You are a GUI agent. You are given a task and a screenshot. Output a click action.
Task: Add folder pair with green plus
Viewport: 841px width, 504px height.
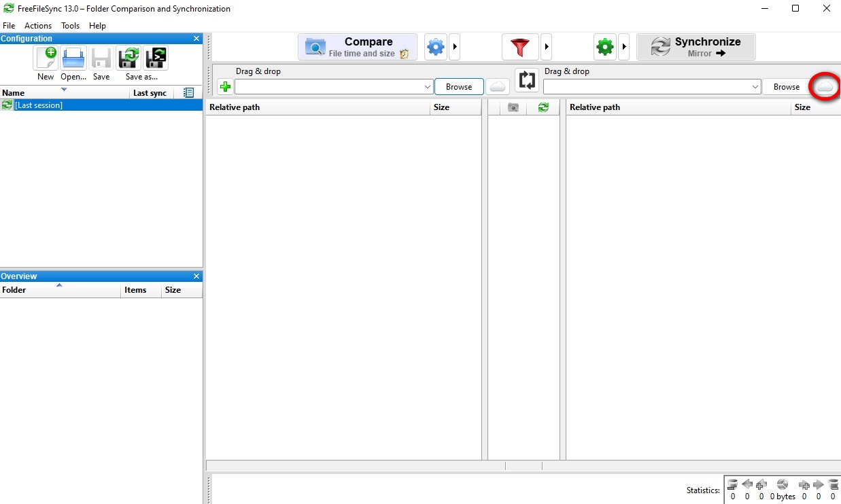click(x=225, y=87)
